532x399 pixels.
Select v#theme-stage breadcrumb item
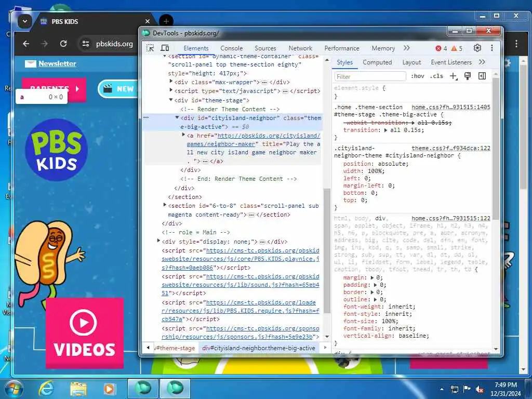175,348
